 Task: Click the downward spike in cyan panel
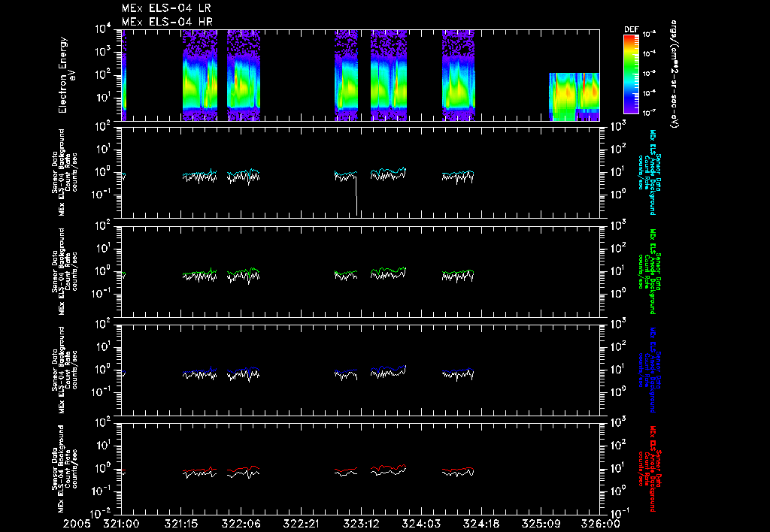(356, 195)
